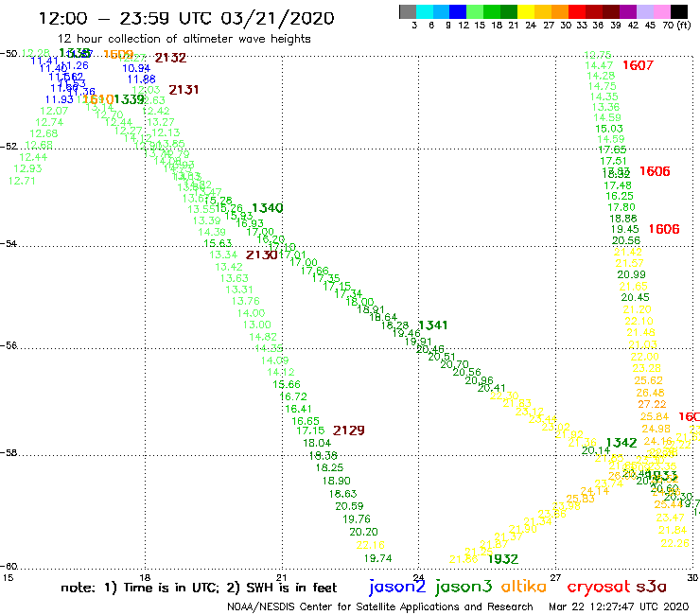Click the chart title time range text
Image resolution: width=700 pixels, height=615 pixels.
click(186, 18)
